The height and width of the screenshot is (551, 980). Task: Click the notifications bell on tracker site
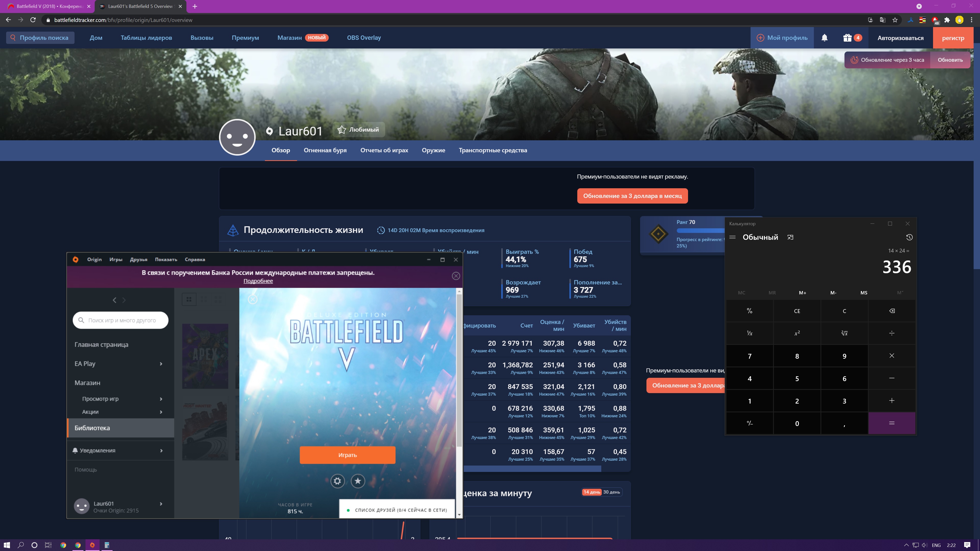(824, 38)
